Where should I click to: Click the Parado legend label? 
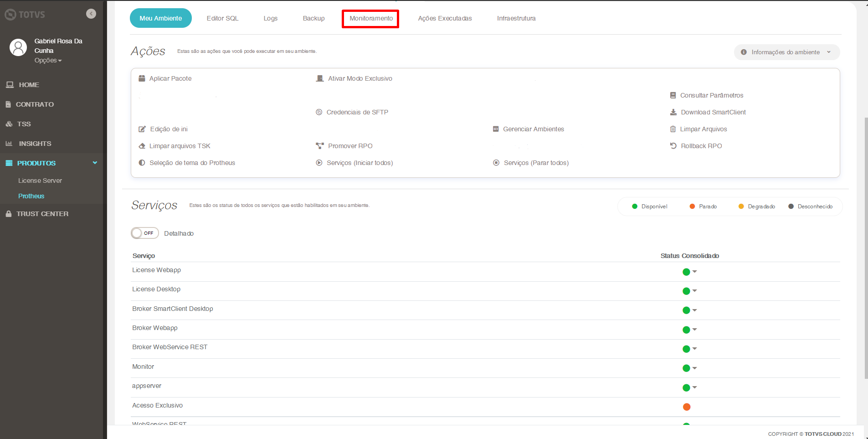(x=708, y=207)
